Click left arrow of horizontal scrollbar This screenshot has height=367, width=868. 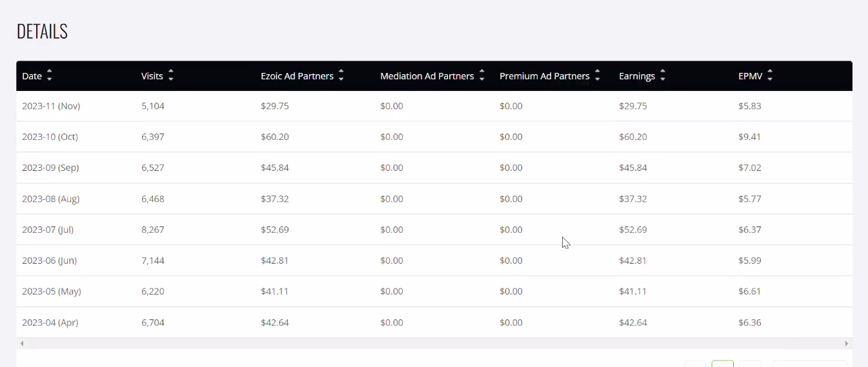(22, 344)
